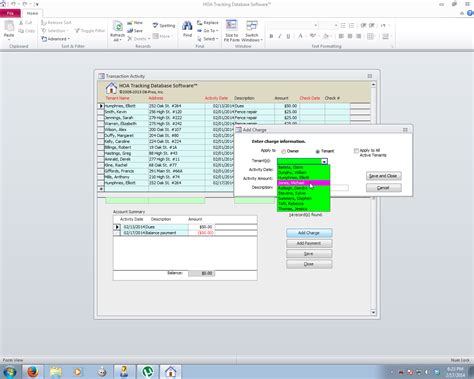
Task: Click the Add Payment button
Action: 309,243
